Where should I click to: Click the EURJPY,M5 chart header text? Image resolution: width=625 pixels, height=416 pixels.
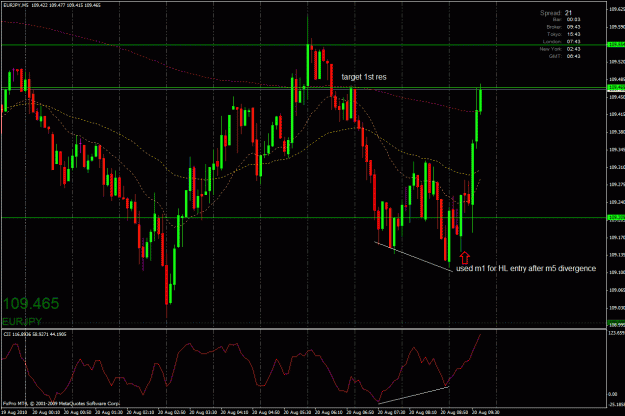(52, 5)
